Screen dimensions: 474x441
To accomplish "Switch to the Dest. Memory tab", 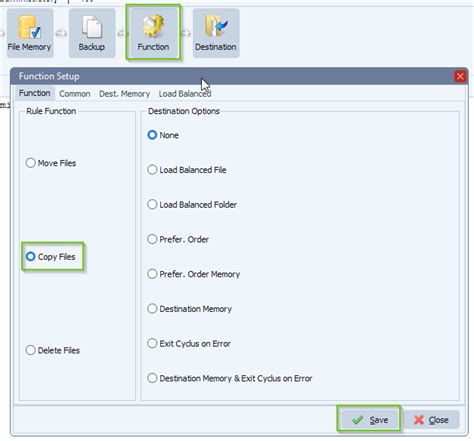I will (124, 94).
